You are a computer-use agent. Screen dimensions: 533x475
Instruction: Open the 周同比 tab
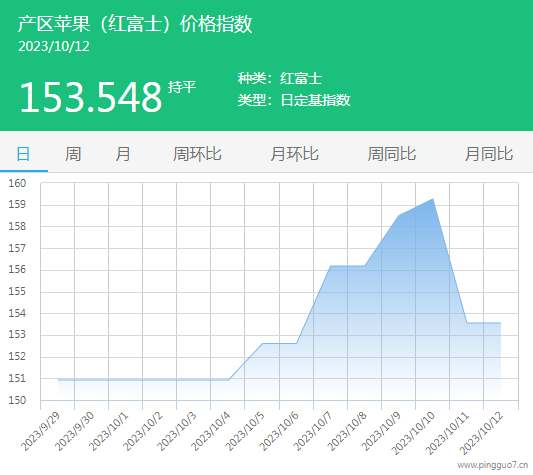pos(392,154)
